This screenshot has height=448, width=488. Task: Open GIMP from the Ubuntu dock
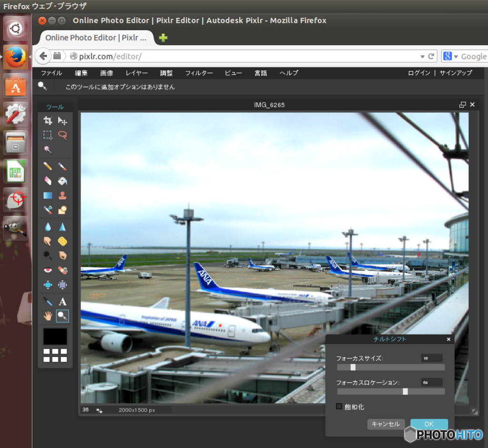[16, 228]
